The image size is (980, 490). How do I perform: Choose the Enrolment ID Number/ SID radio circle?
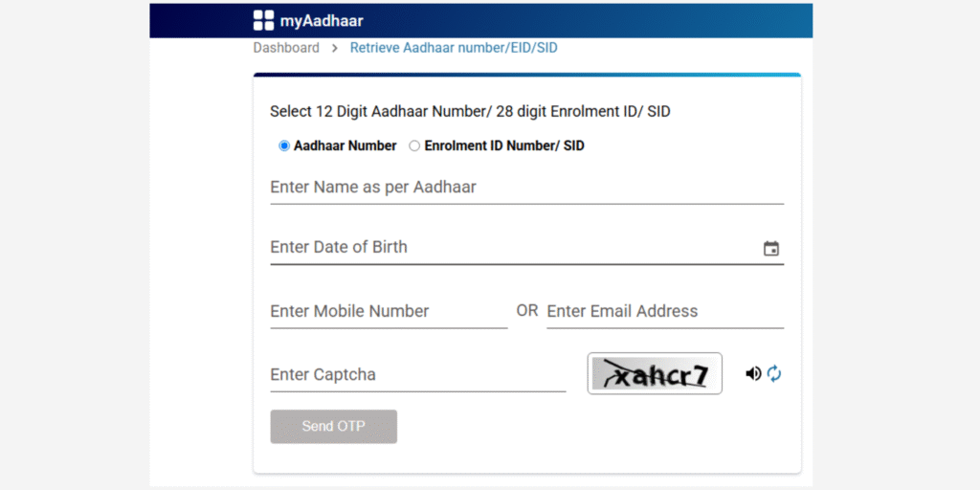[414, 146]
